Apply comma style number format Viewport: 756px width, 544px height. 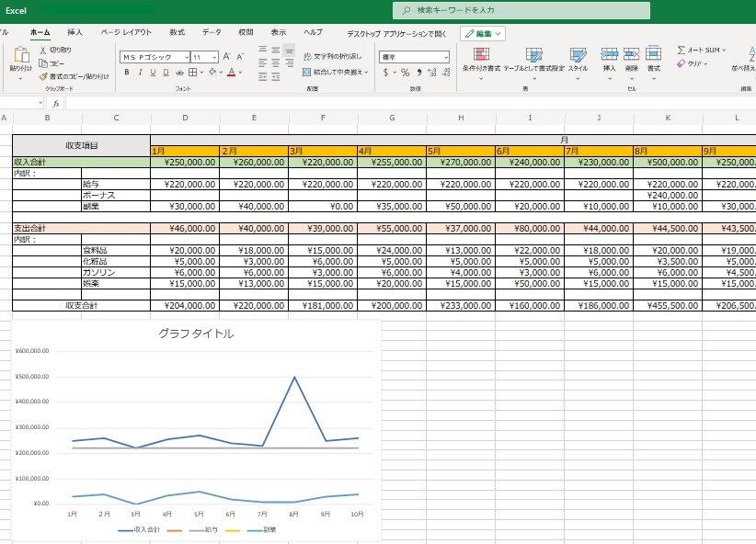(419, 73)
